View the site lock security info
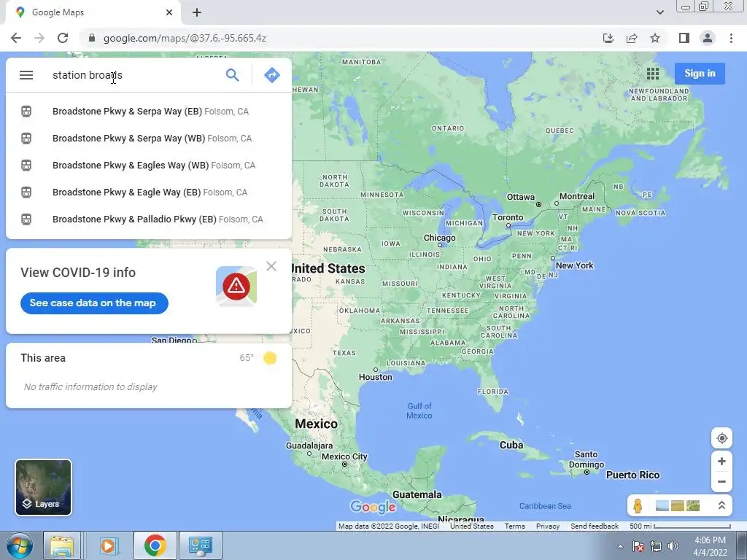The image size is (747, 560). pyautogui.click(x=92, y=38)
